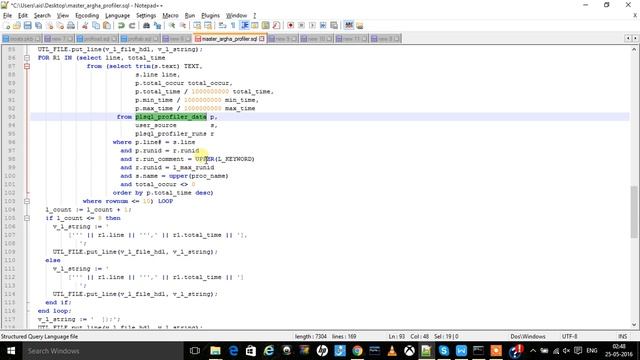Click the right tab-scroll arrow
Image resolution: width=640 pixels, height=360 pixels.
(x=635, y=38)
